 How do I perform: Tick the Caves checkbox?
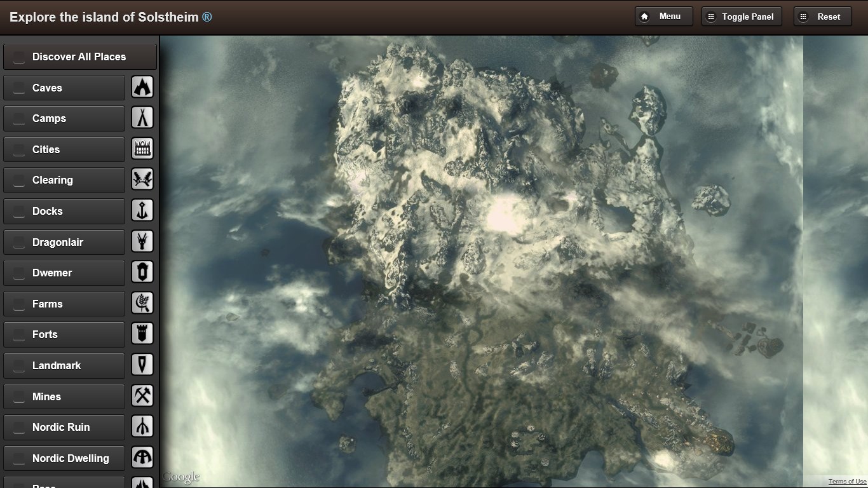[x=19, y=88]
